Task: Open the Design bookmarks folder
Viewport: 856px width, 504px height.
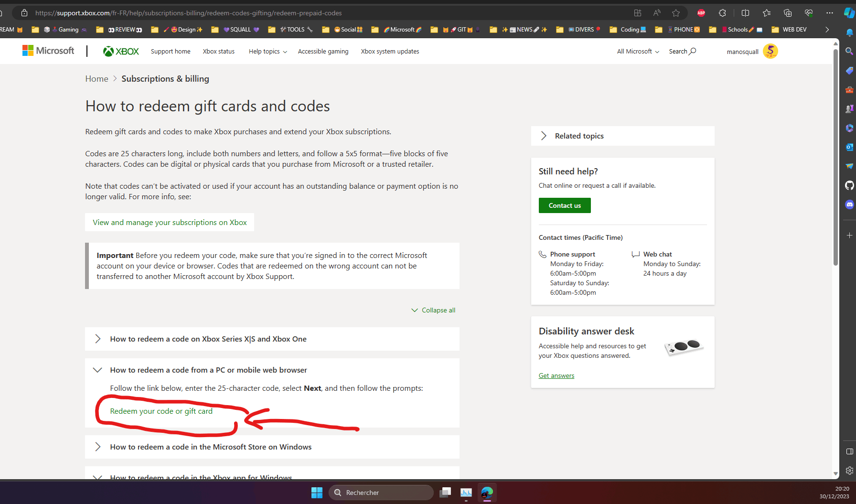Action: click(x=177, y=30)
